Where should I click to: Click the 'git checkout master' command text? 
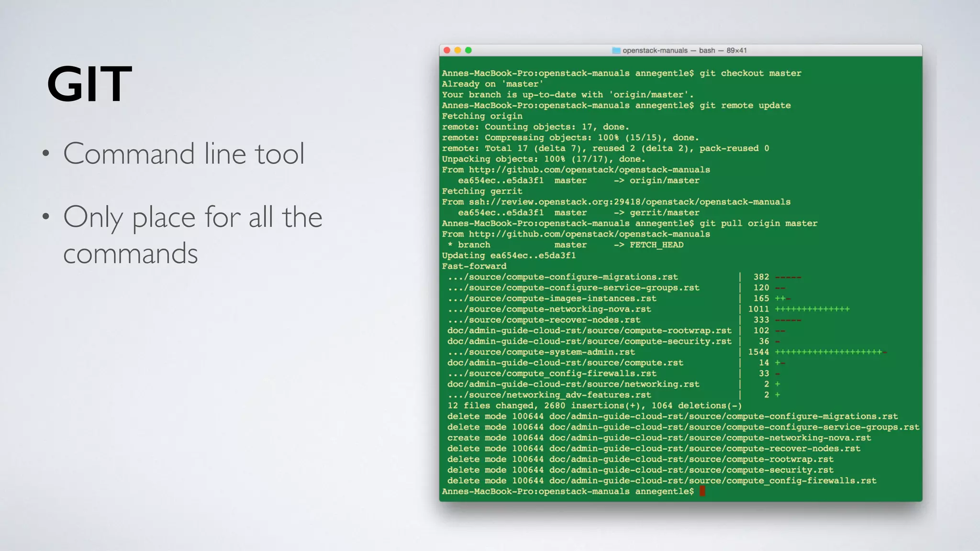pos(750,73)
